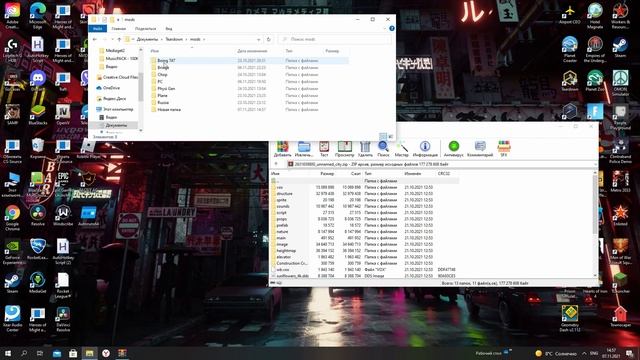640x360 pixels.
Task: Click the Explorer search mods field
Action: 336,39
